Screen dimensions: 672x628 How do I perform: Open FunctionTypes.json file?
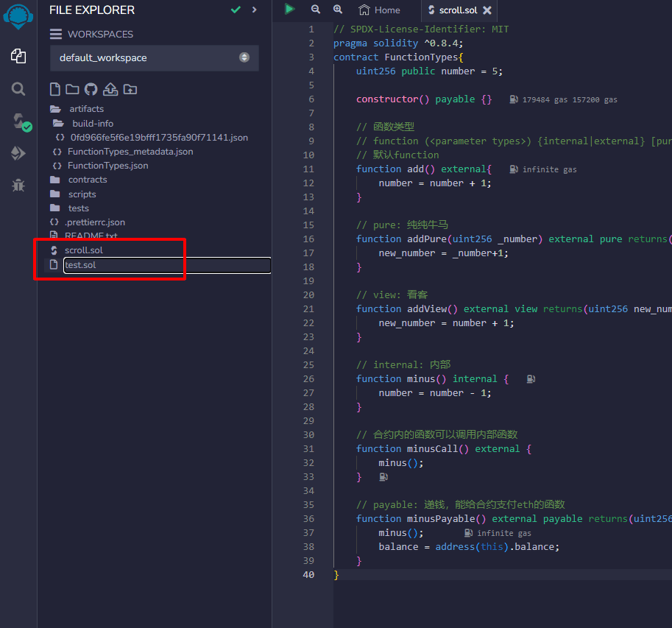click(x=107, y=166)
